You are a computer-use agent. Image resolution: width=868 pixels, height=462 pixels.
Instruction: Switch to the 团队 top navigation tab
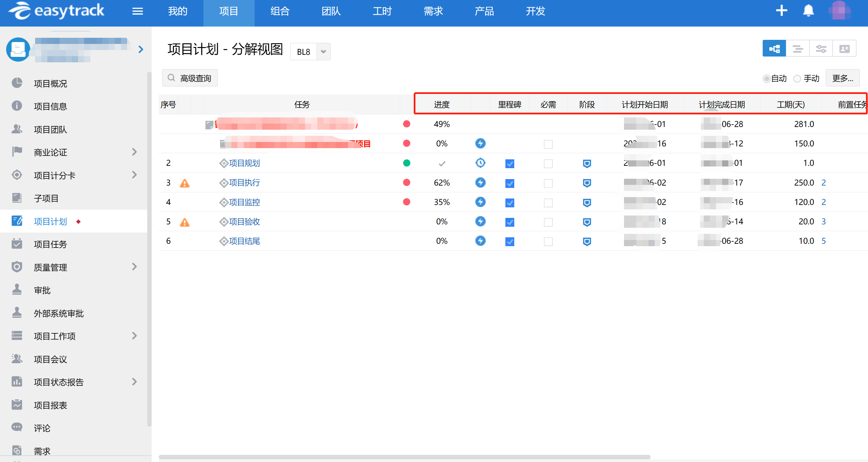331,12
